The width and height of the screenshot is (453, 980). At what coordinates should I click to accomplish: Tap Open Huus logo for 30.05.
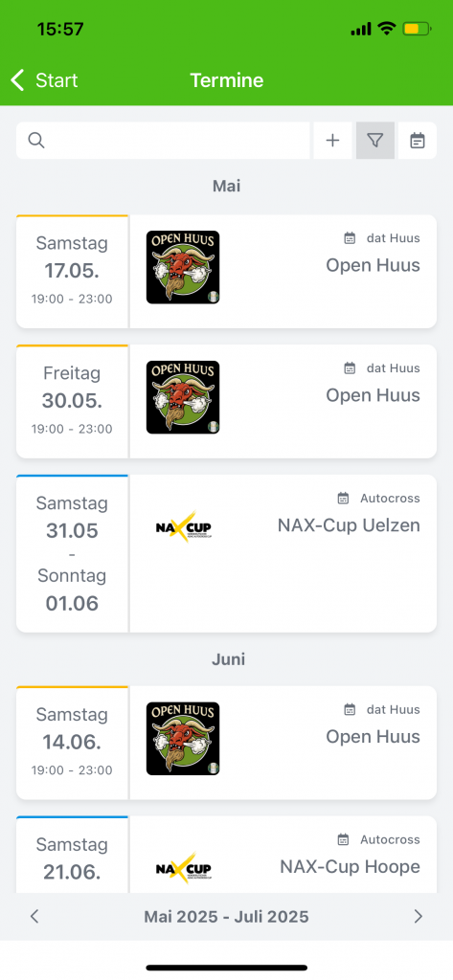coord(183,397)
